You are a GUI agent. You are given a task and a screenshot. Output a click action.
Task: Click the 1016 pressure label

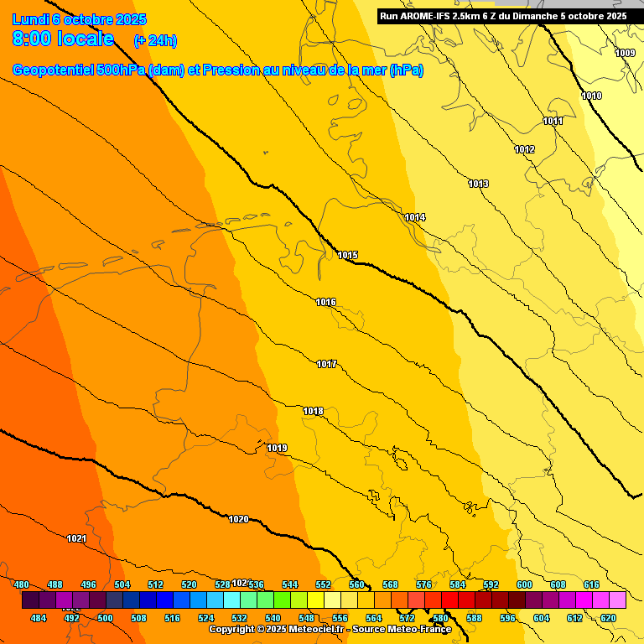click(326, 302)
